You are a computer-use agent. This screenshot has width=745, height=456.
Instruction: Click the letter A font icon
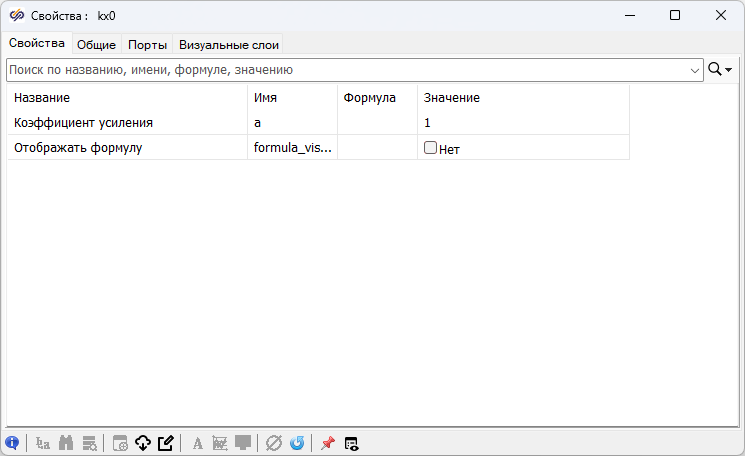pos(197,443)
